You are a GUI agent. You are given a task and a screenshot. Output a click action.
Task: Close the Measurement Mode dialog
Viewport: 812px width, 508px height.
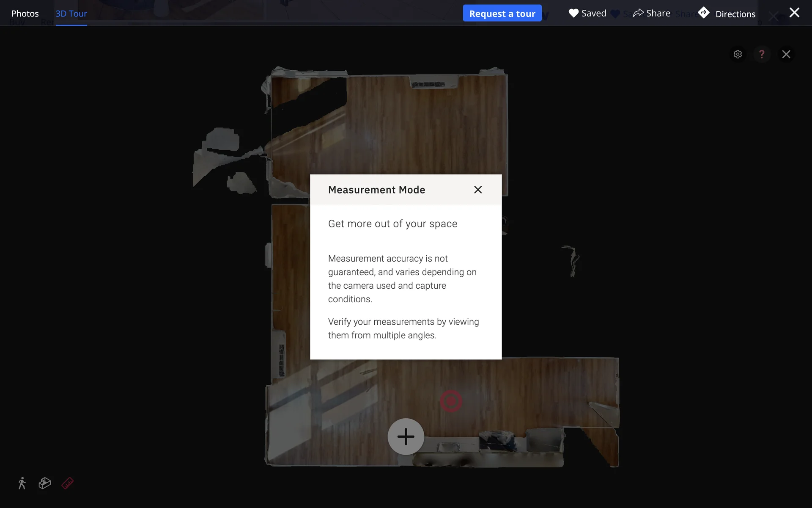[478, 190]
